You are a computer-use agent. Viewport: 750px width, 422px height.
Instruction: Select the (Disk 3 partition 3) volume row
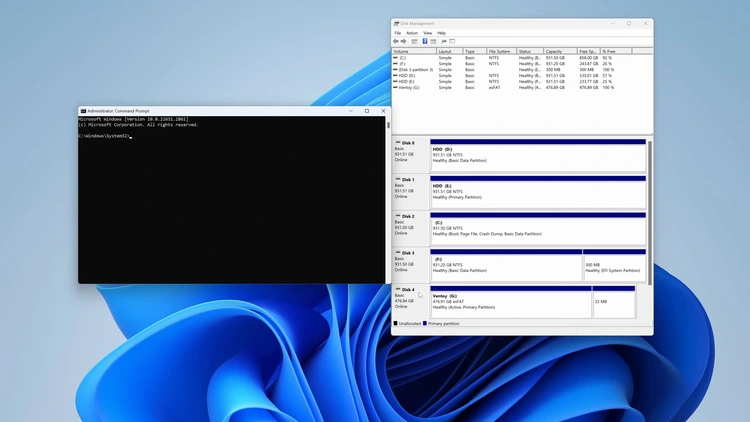[416, 70]
